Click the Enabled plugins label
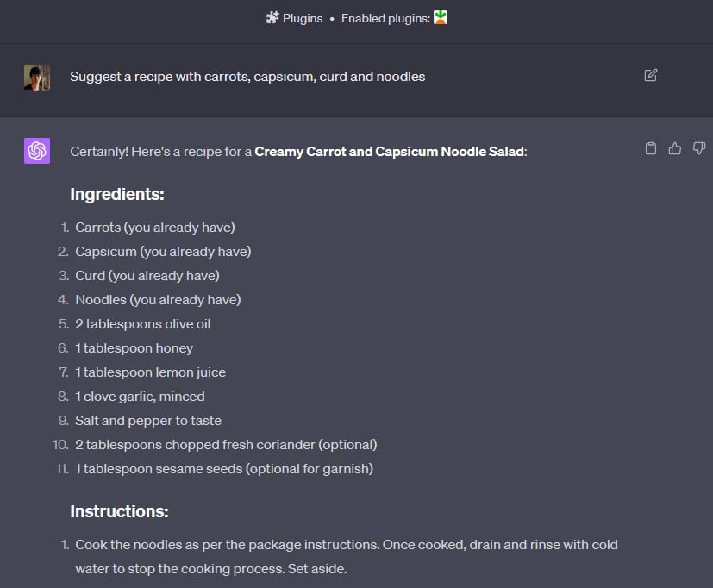 (386, 17)
